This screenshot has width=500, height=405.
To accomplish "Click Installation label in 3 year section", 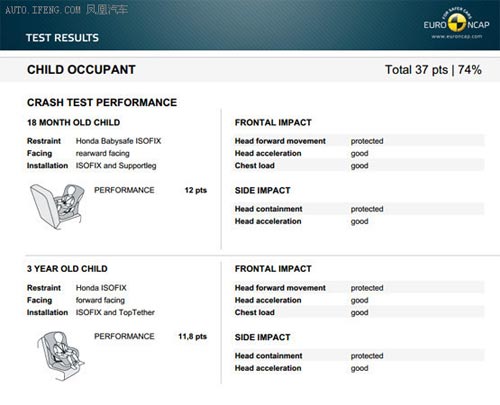I will point(47,312).
